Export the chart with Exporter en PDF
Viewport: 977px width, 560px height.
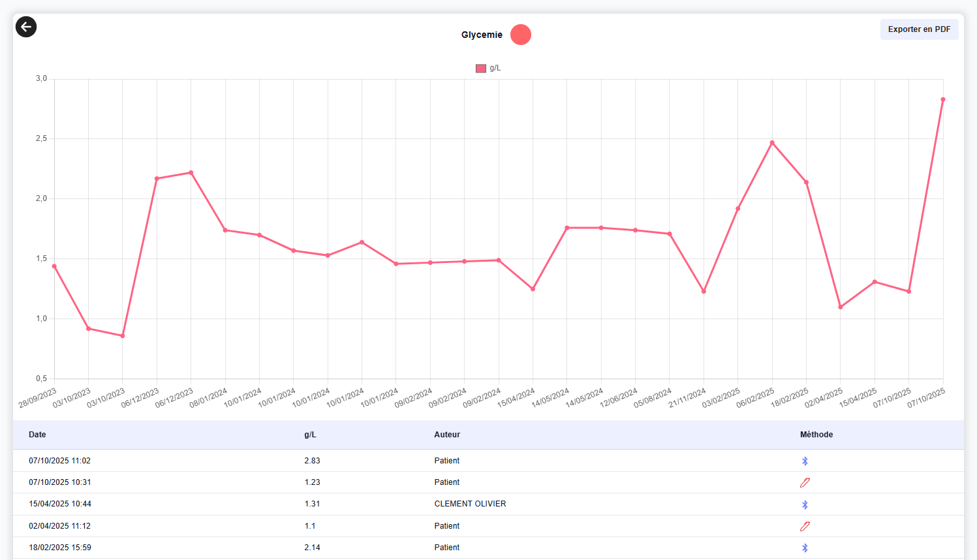[x=919, y=29]
